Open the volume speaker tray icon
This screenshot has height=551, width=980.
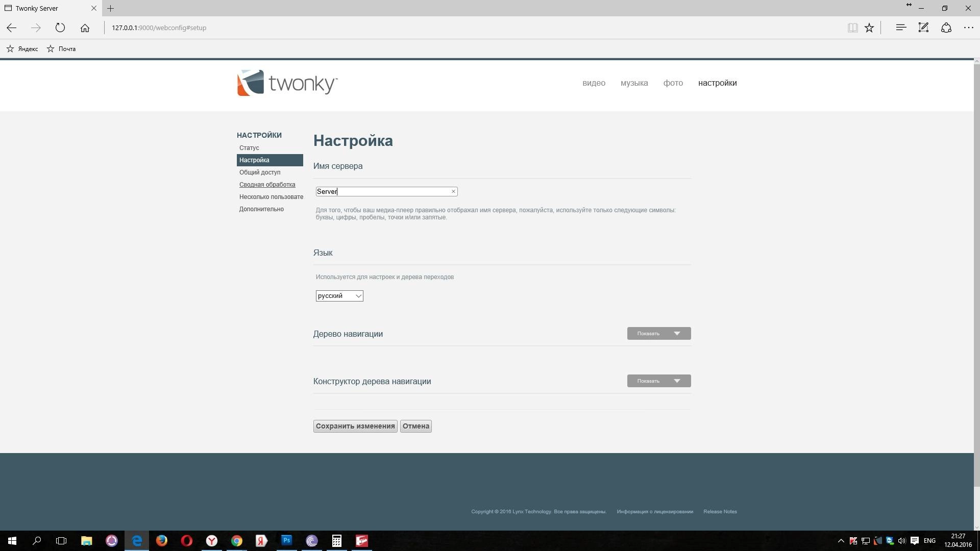(x=902, y=541)
